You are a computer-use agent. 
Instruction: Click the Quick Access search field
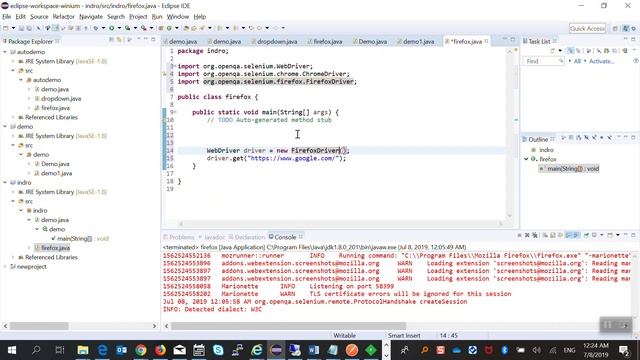point(587,28)
